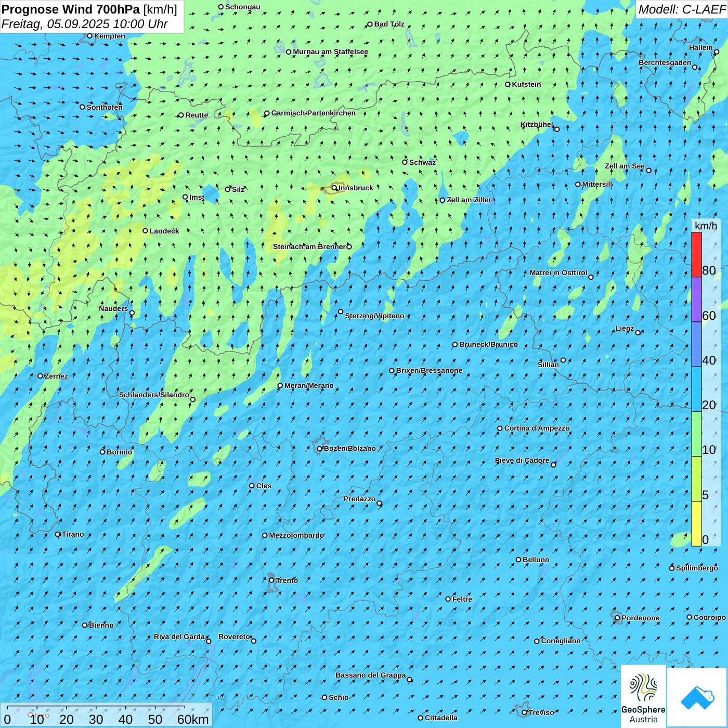This screenshot has width=728, height=728.
Task: Click the Kempten location dot
Action: [90, 36]
